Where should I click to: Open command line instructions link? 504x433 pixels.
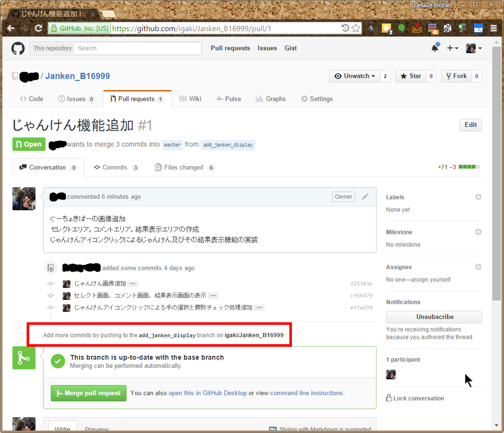[307, 393]
